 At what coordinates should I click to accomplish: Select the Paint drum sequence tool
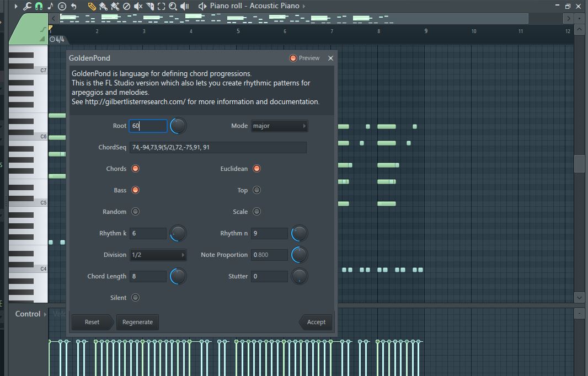coord(115,6)
